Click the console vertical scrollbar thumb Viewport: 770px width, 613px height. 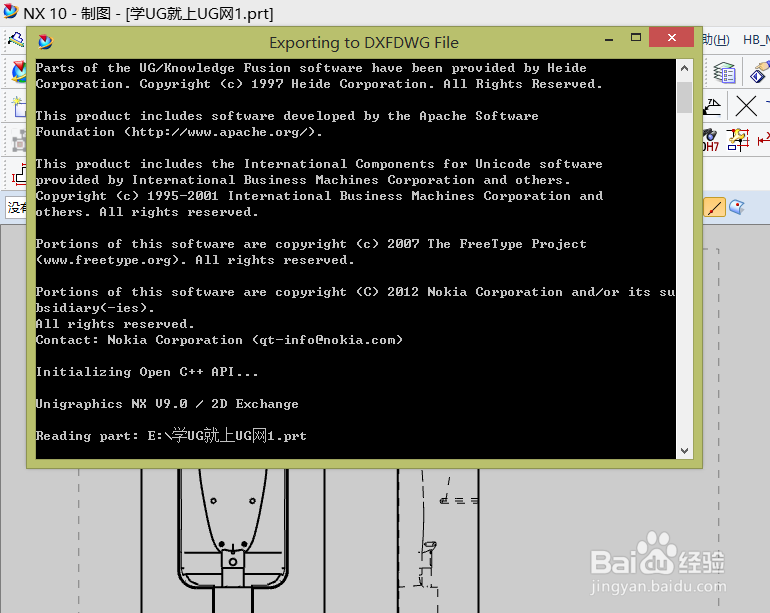point(685,98)
